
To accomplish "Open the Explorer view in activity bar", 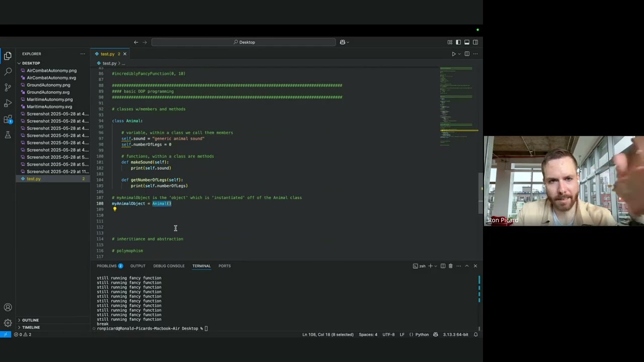I will pos(8,56).
